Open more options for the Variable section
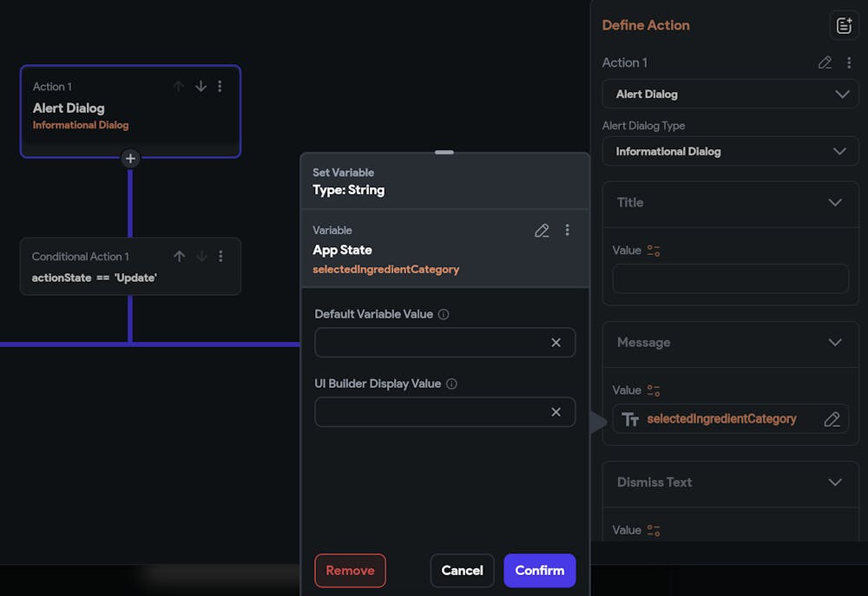The height and width of the screenshot is (596, 868). click(x=567, y=230)
